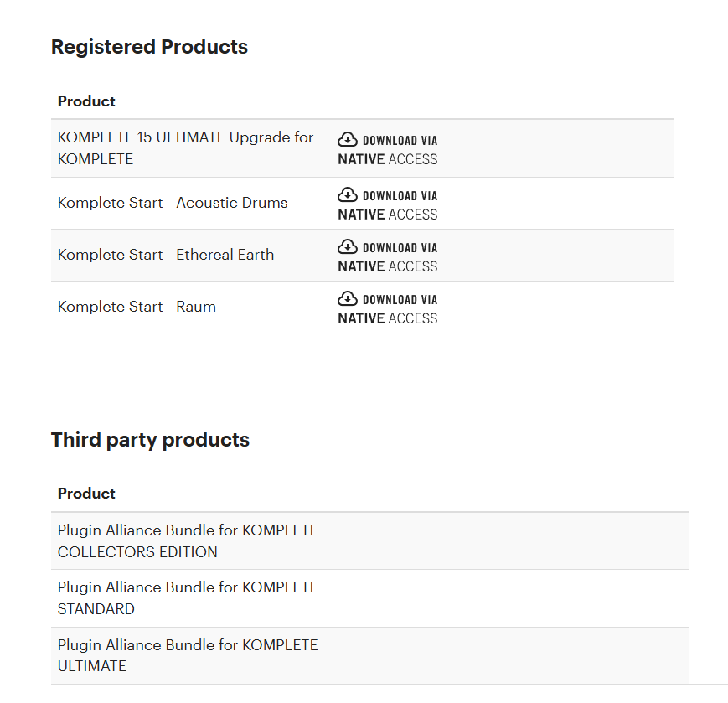Select the KOMPLETE 15 ULTIMATE Upgrade product name
Screen dimensions: 728x703
pos(185,147)
